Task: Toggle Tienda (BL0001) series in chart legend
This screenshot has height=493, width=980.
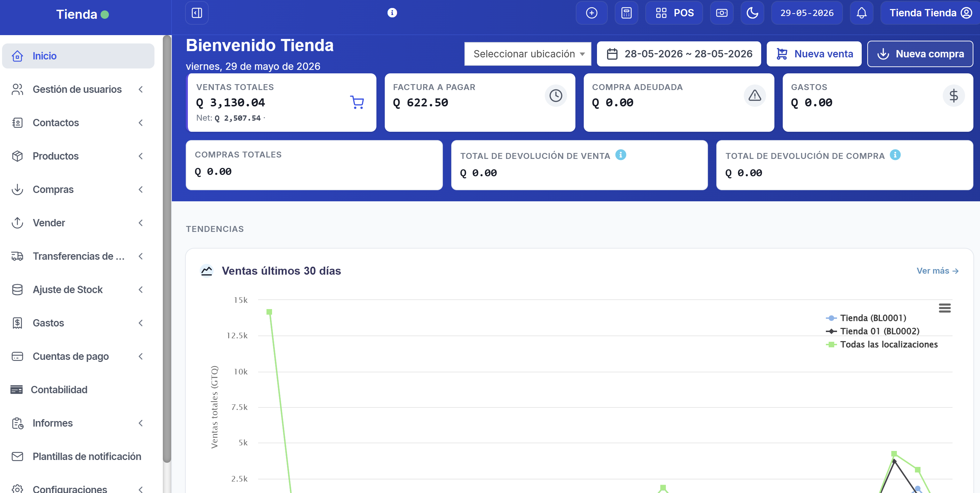Action: pos(866,318)
